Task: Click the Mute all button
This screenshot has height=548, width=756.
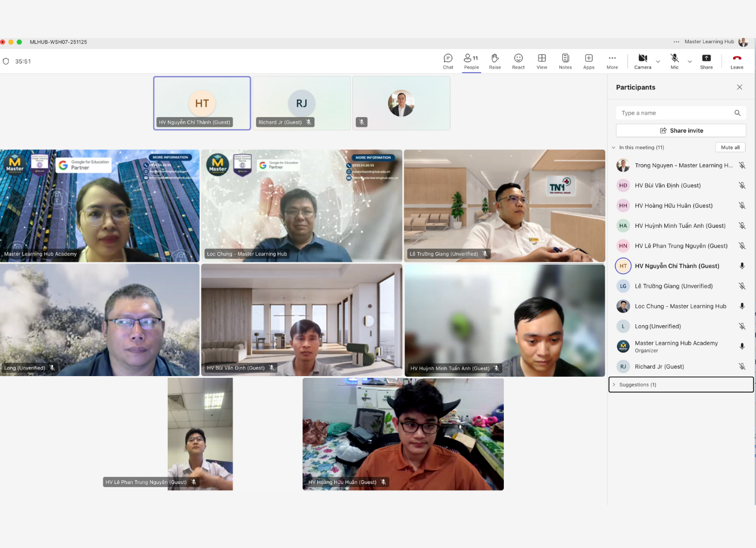Action: (x=730, y=148)
